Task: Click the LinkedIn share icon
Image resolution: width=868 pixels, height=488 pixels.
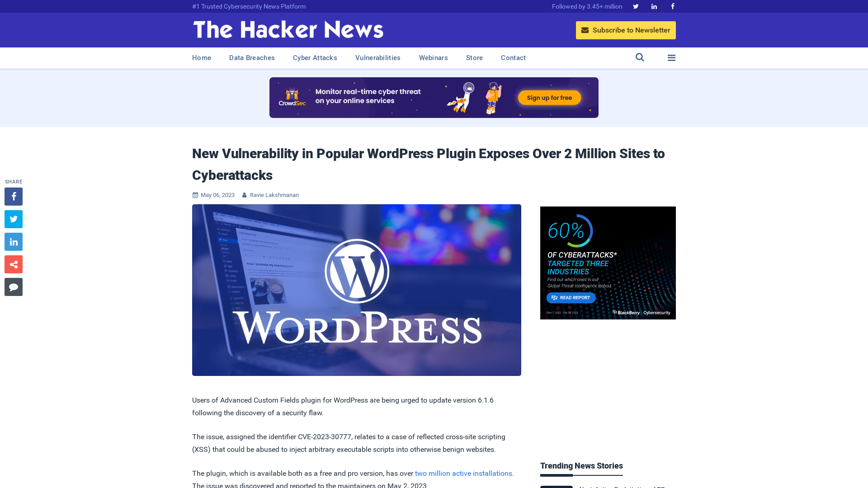Action: 13,241
